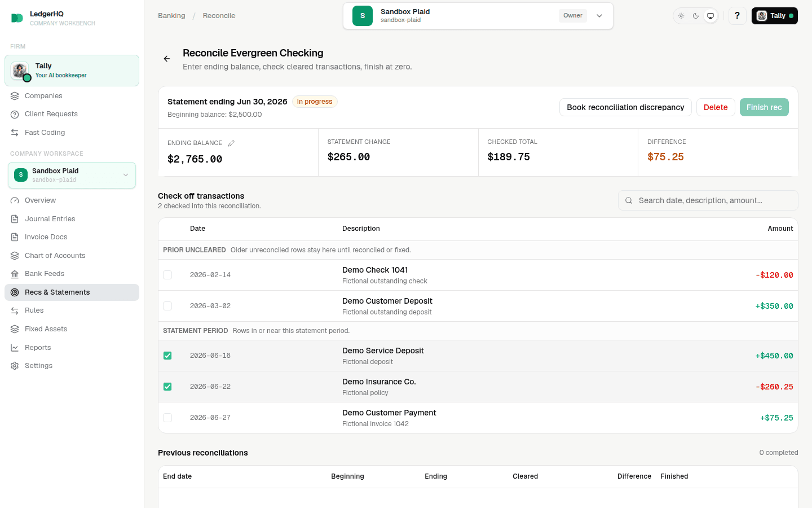Open the sidebar Sandbox Plaid workspace dropdown
812x508 pixels.
72,175
